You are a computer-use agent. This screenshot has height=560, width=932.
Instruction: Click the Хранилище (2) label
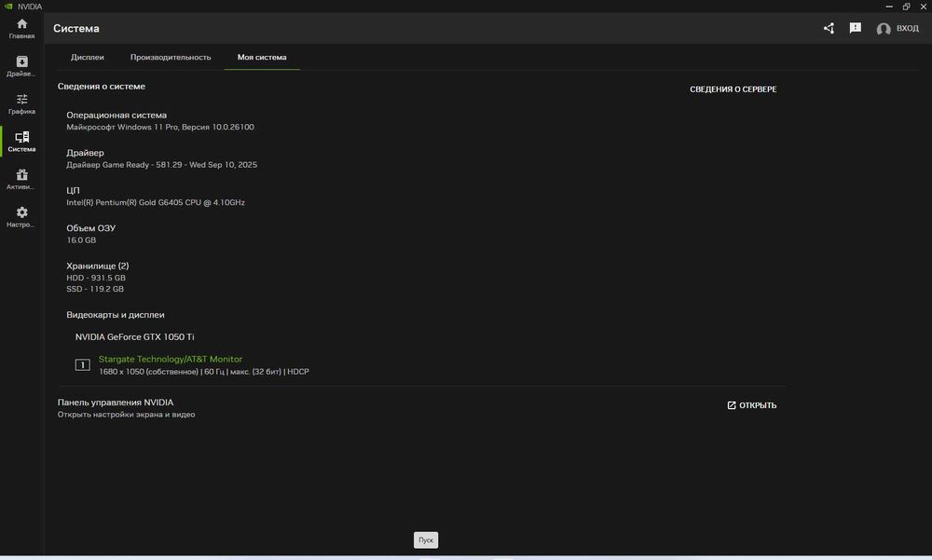point(98,266)
